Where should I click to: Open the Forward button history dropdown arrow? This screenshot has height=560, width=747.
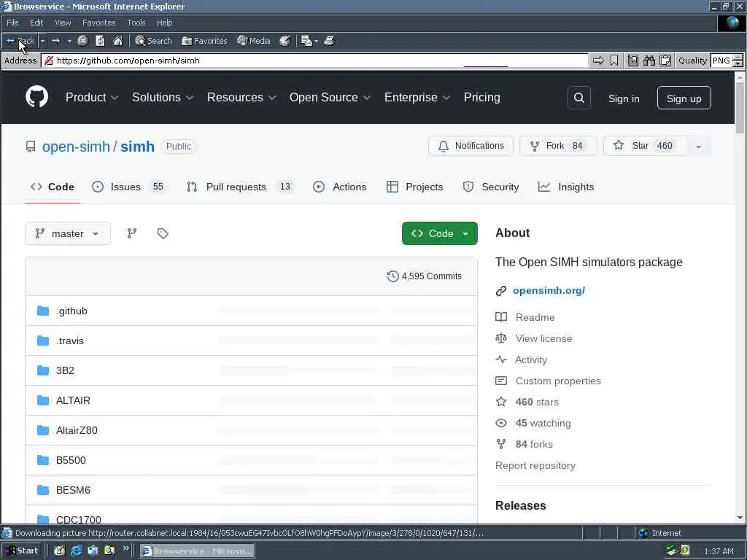coord(69,41)
